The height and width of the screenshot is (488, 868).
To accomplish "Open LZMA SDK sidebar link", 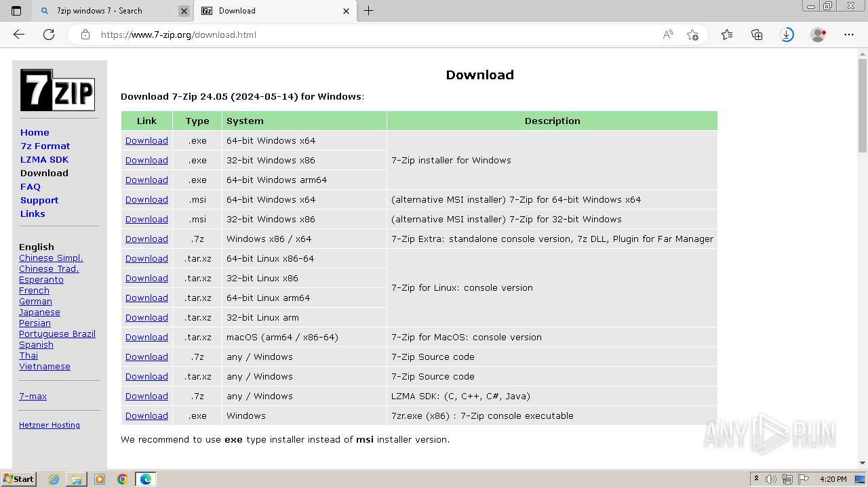I will [x=44, y=159].
